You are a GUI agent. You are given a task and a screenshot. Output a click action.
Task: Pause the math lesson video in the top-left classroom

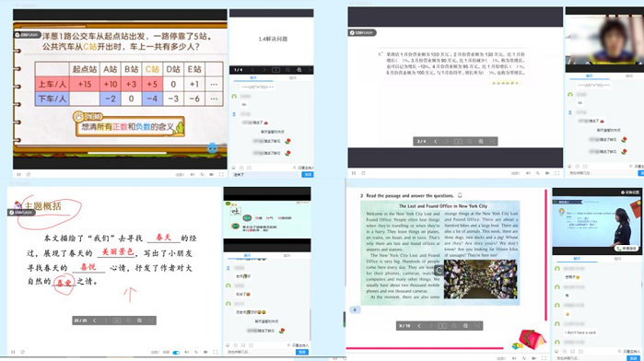(x=18, y=175)
